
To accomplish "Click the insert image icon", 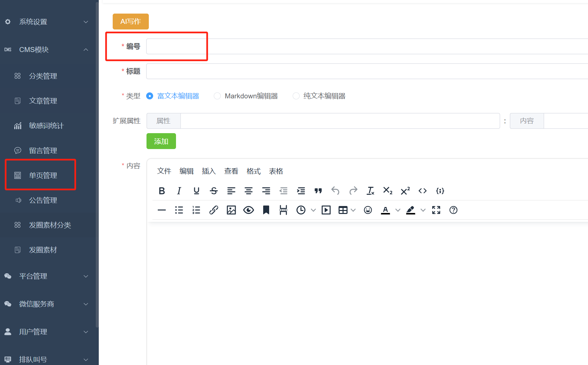I will (x=231, y=210).
